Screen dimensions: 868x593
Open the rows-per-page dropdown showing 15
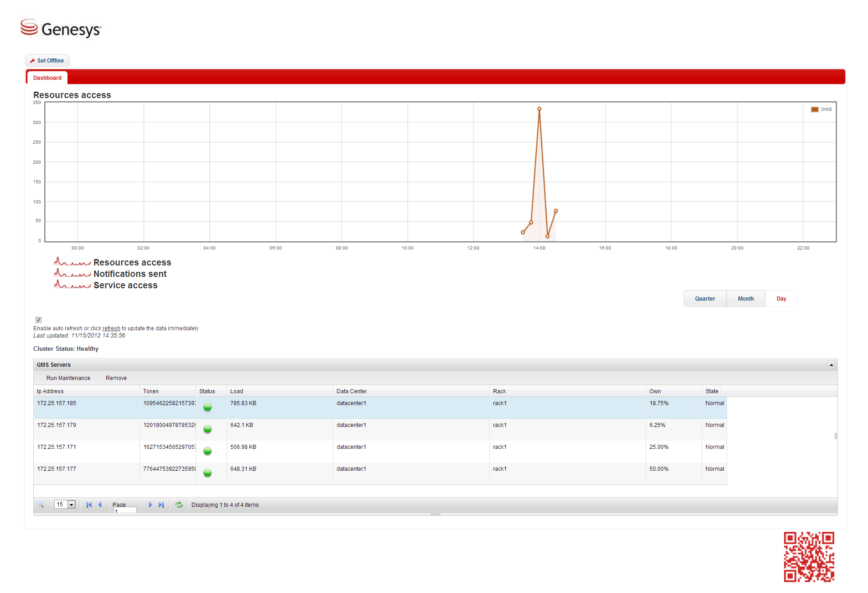71,505
